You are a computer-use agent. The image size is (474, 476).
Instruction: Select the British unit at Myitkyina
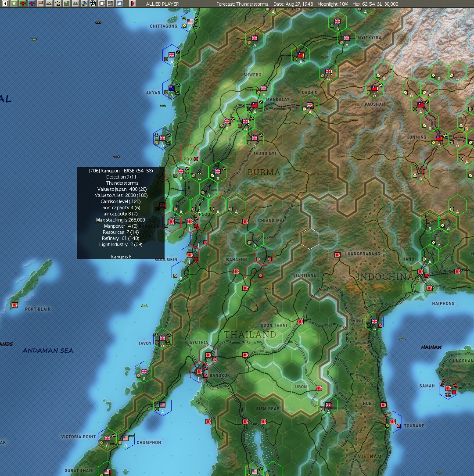346,38
